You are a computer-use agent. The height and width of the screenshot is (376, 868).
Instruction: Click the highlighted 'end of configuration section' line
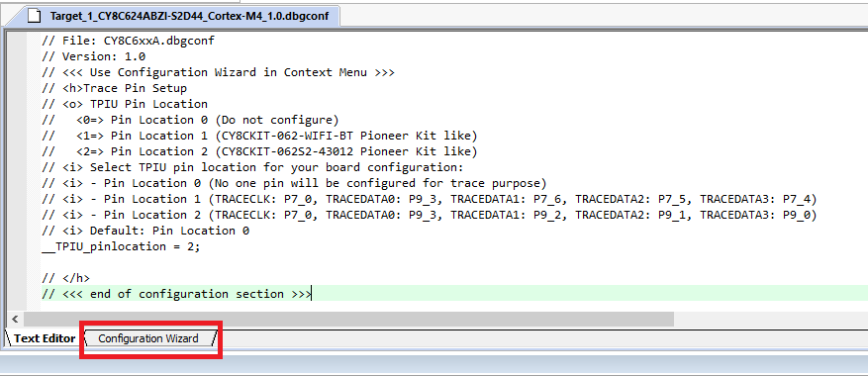pyautogui.click(x=176, y=294)
